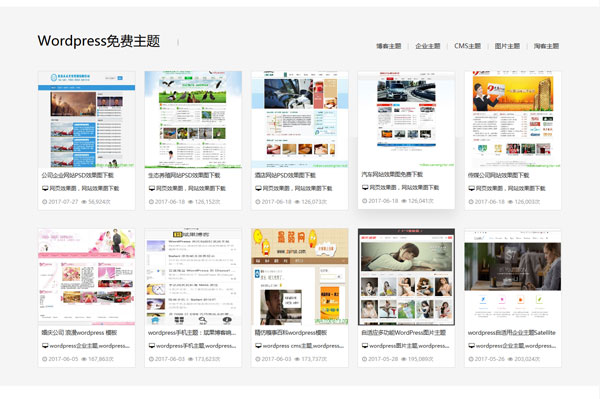This screenshot has width=600, height=399.
Task: Open the 传媒公司网站效果图 thumbnail
Action: [513, 119]
